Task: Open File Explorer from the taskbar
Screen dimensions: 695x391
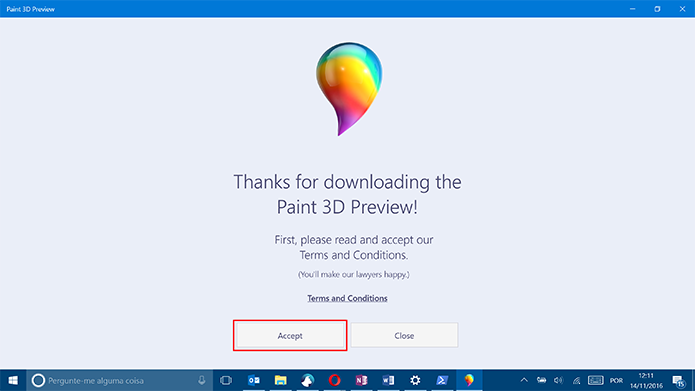Action: tap(281, 380)
